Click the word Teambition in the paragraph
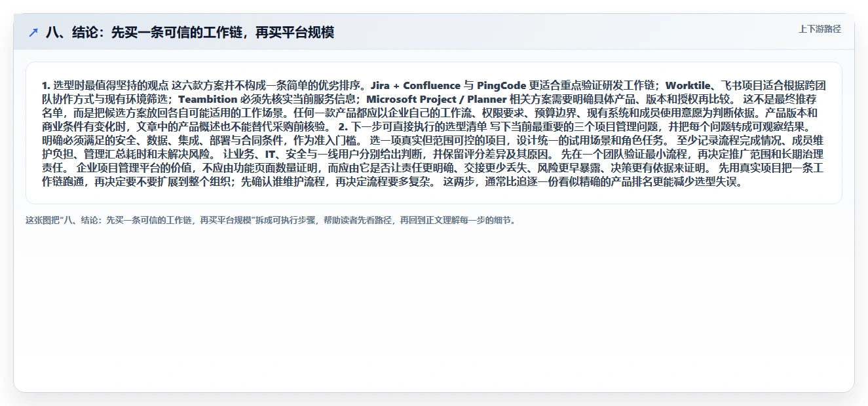 point(208,100)
